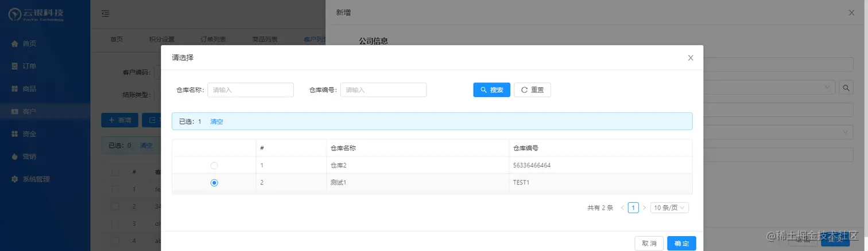The width and height of the screenshot is (868, 251).
Task: Click the 取消 button in dialog
Action: coord(649,244)
